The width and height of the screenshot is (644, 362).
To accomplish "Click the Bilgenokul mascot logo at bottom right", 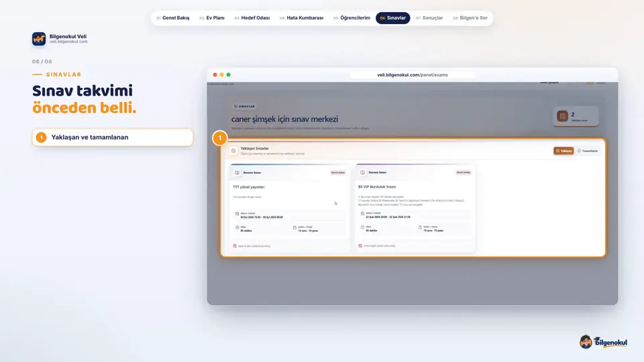I will [x=603, y=342].
